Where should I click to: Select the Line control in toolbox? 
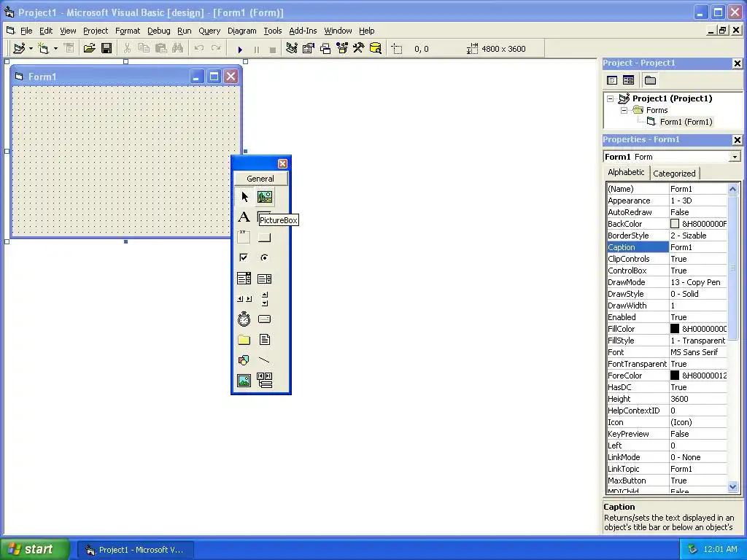coord(264,360)
